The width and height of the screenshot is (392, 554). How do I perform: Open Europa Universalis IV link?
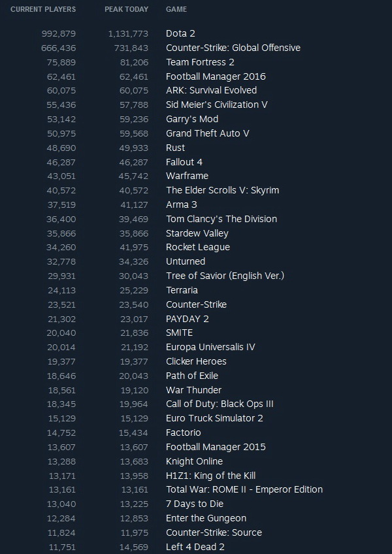click(210, 347)
